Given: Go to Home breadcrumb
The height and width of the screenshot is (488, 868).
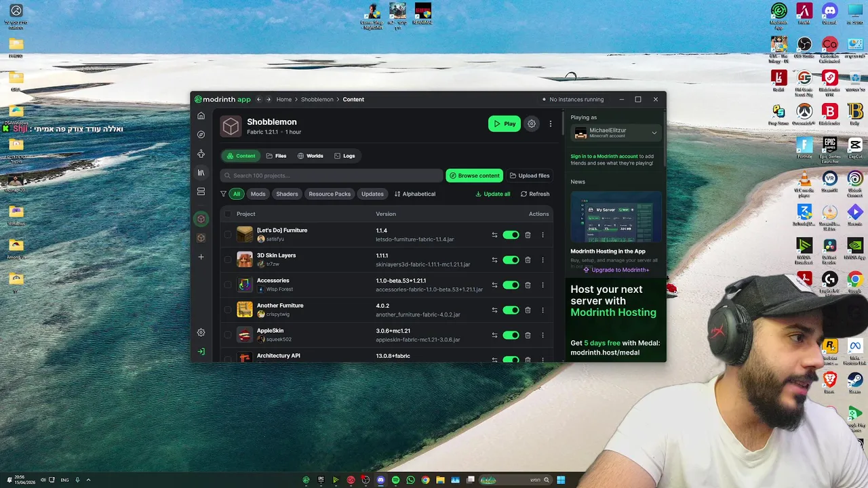Looking at the screenshot, I should coord(284,100).
